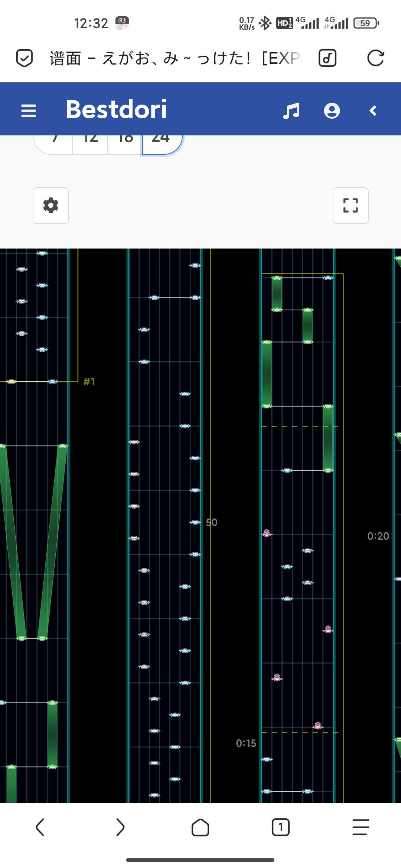The image size is (401, 868).
Task: Tap the page title address bar
Action: tap(176, 58)
